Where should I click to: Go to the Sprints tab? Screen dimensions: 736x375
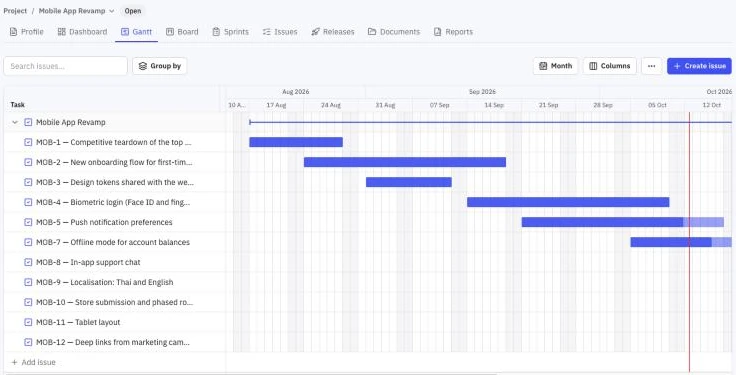tap(230, 32)
